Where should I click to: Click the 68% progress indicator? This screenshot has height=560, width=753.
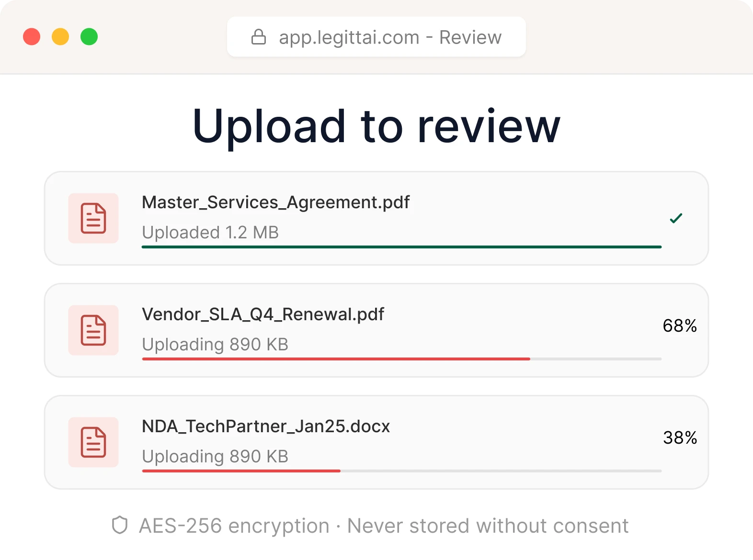tap(680, 325)
